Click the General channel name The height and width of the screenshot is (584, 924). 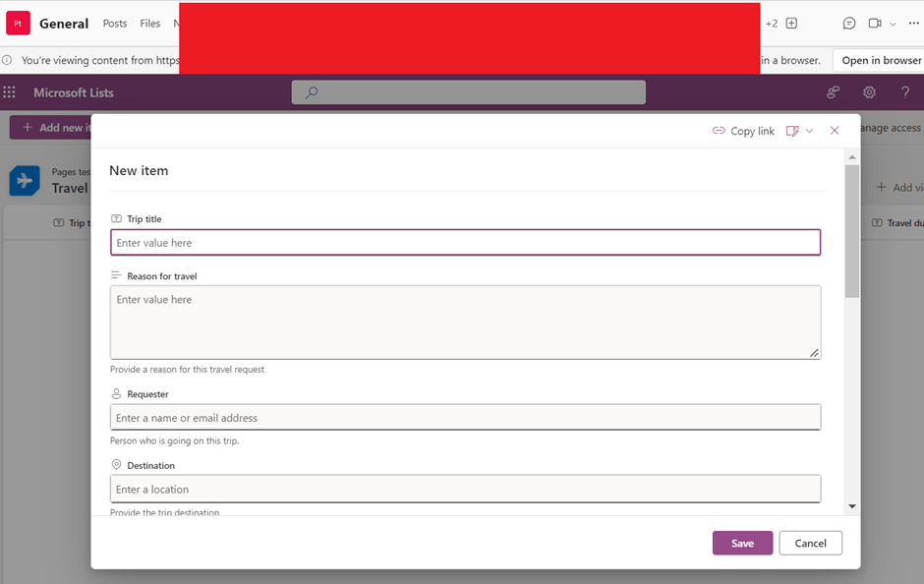pyautogui.click(x=64, y=24)
